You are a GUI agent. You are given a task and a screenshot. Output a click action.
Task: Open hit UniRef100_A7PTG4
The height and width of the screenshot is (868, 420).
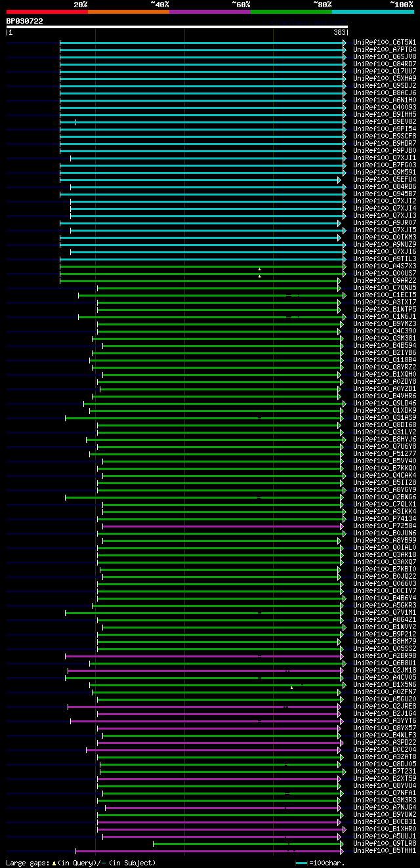[x=385, y=49]
